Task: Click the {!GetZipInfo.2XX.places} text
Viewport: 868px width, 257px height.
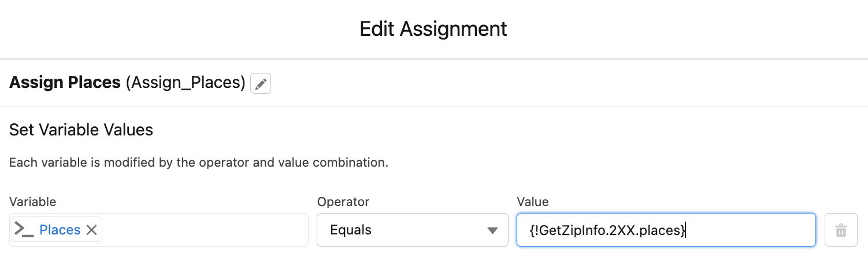Action: [x=607, y=230]
